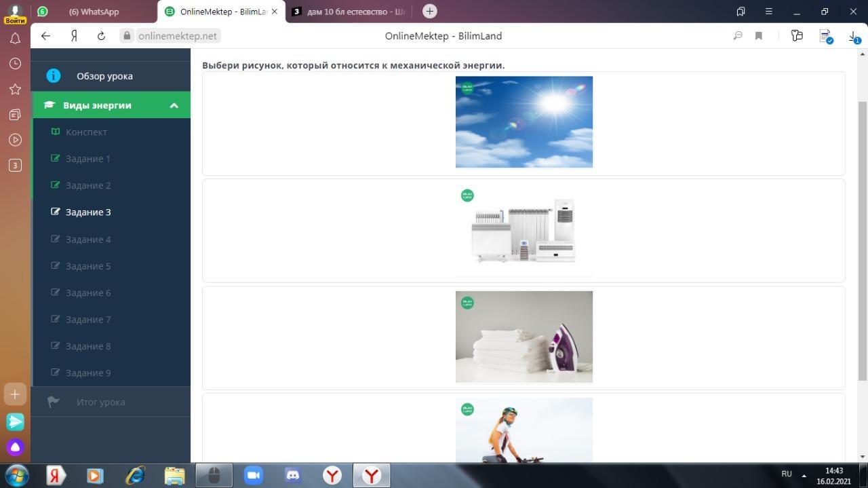Open vertical tabs panel icon in title bar
The width and height of the screenshot is (868, 488).
(x=741, y=12)
